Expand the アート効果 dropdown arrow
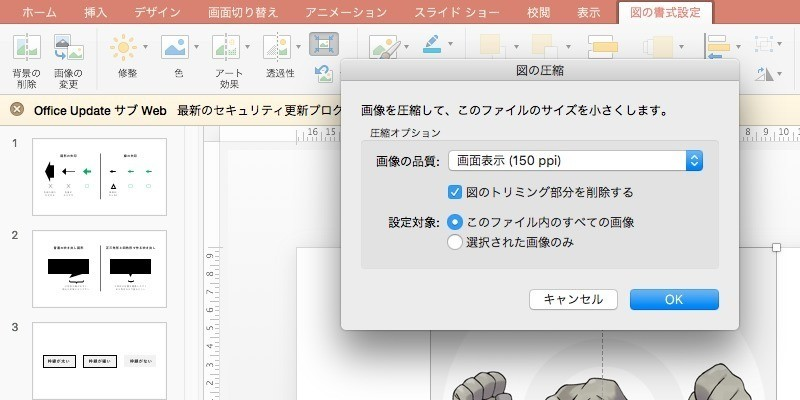The image size is (800, 400). pos(247,47)
